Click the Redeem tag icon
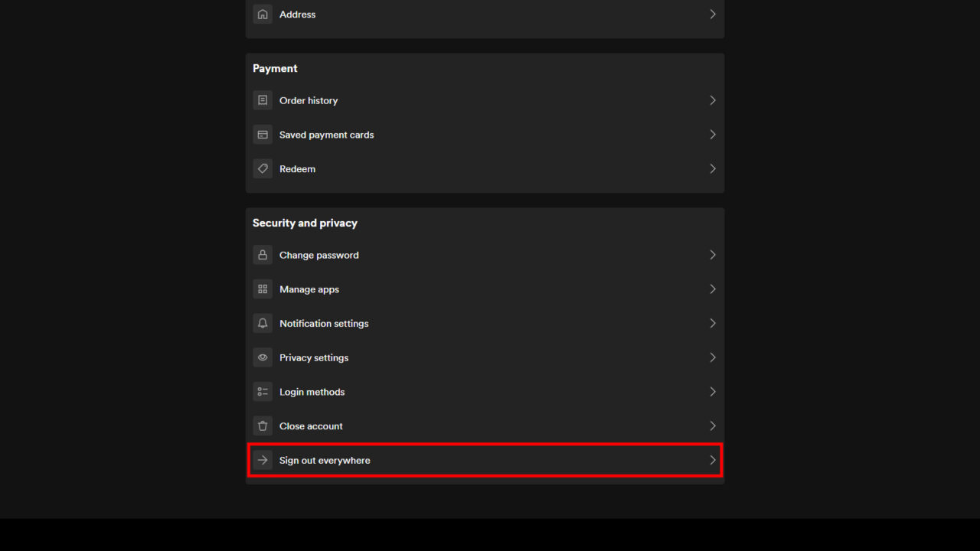Image resolution: width=980 pixels, height=551 pixels. coord(263,168)
